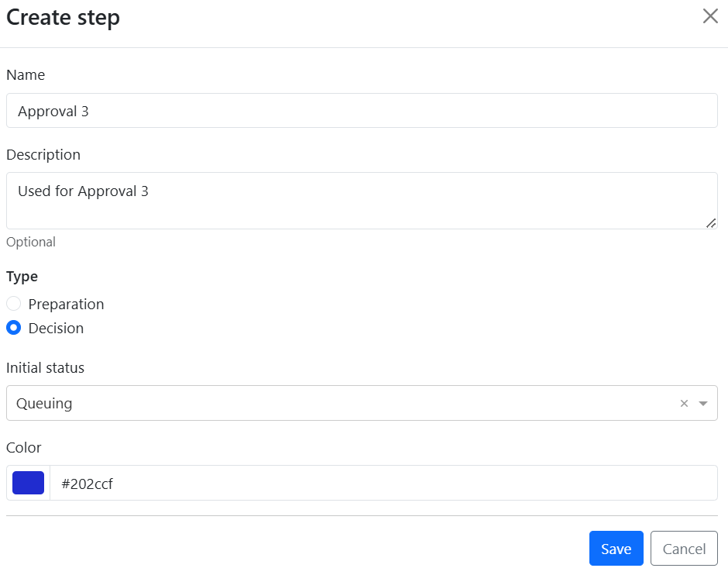Focus the #202ccf hex color field
This screenshot has height=575, width=728.
tap(383, 483)
